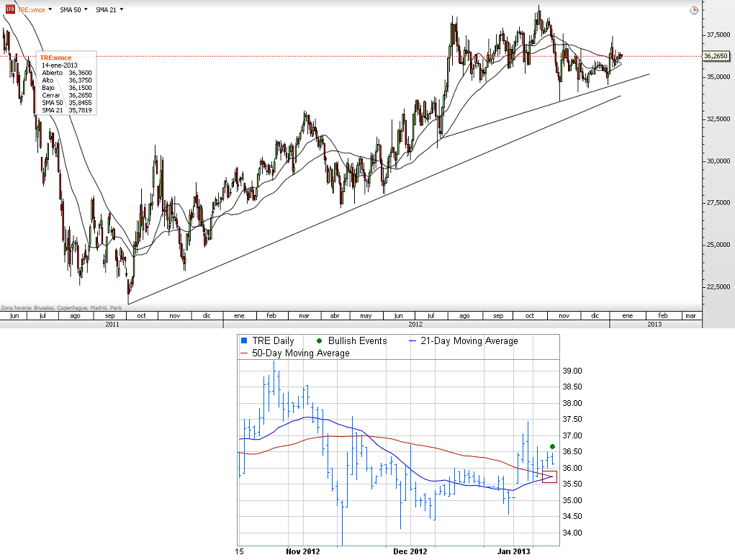Click the 36.50 price label on lower chart
Image resolution: width=735 pixels, height=560 pixels.
coord(572,452)
